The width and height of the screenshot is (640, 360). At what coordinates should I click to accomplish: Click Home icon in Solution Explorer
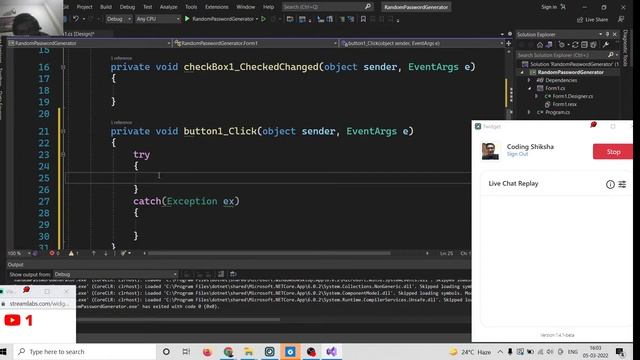[x=540, y=45]
